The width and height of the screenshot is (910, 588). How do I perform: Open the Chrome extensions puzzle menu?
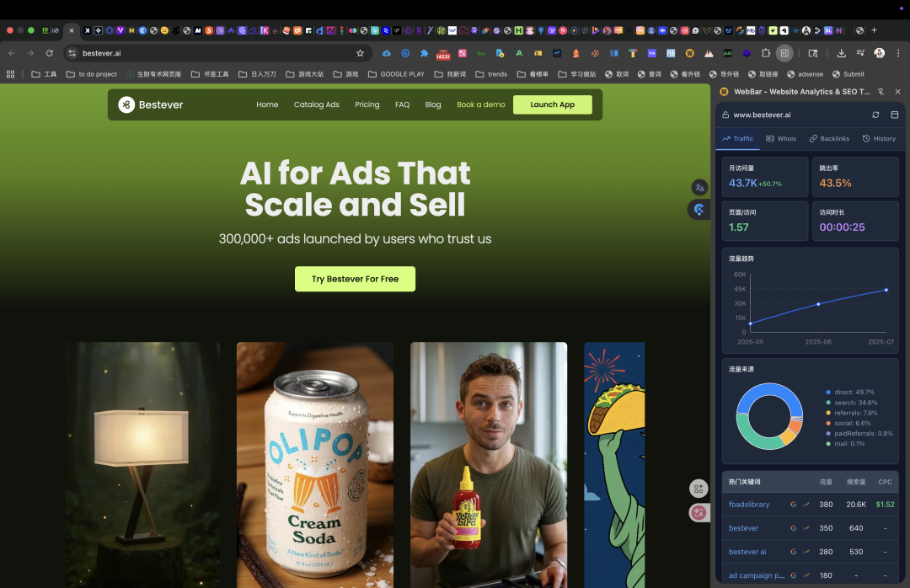pyautogui.click(x=765, y=53)
